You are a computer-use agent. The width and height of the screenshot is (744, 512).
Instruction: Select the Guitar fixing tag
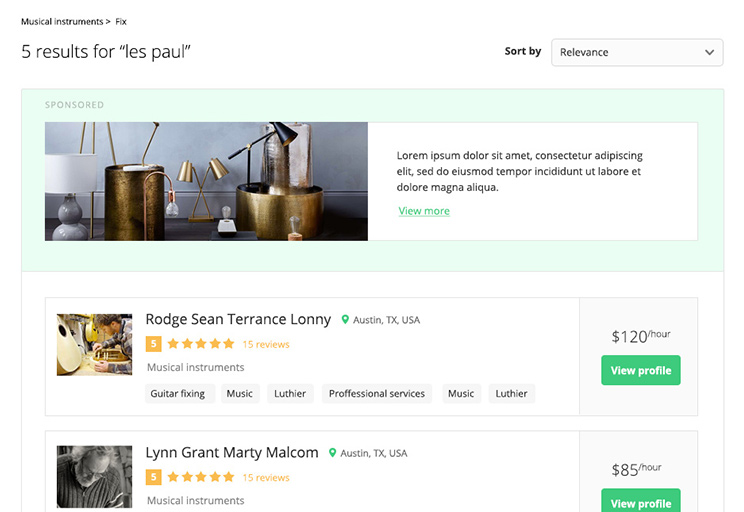point(180,394)
